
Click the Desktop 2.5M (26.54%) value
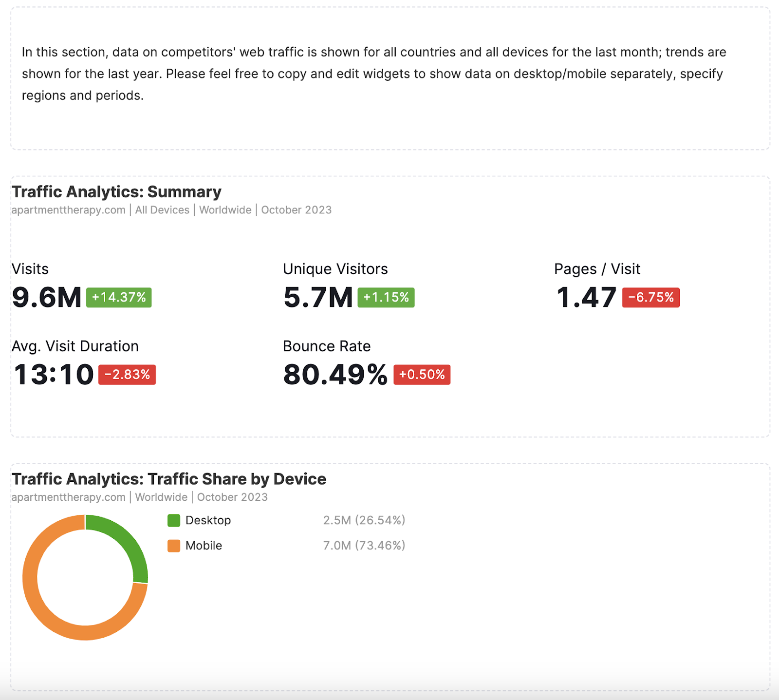pyautogui.click(x=364, y=520)
